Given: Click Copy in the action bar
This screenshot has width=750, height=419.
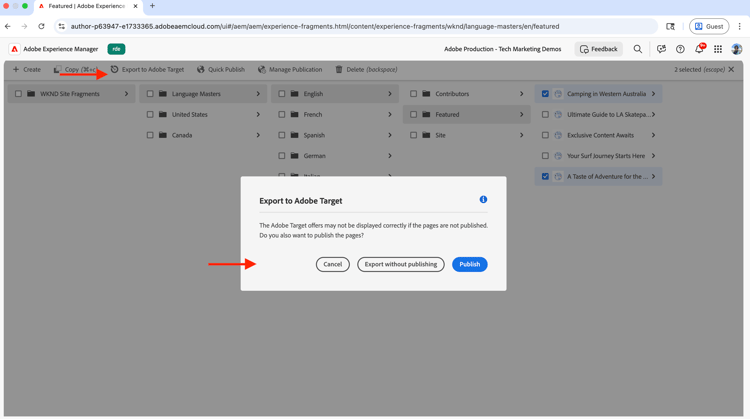Looking at the screenshot, I should click(x=75, y=69).
